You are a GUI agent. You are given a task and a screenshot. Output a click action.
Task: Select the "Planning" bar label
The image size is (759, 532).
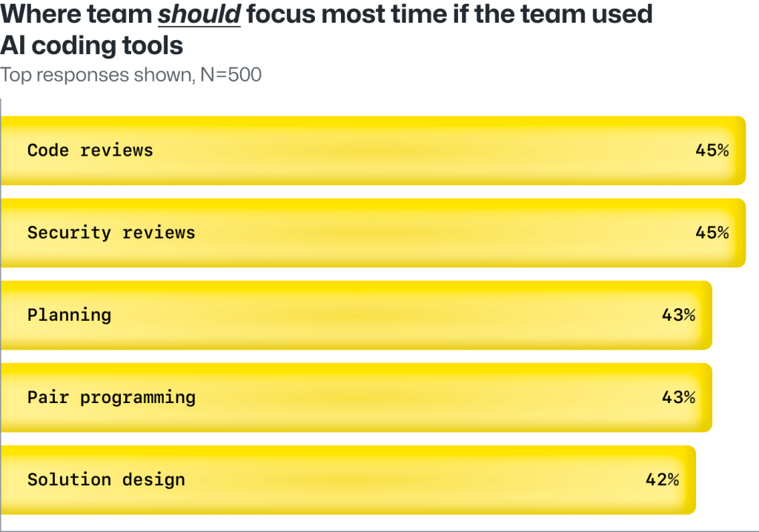point(69,315)
